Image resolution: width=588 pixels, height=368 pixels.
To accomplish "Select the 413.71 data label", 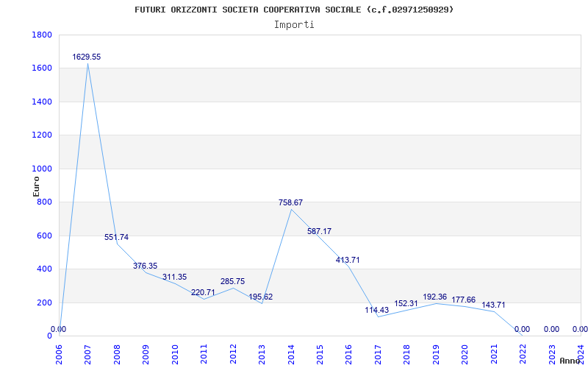I will point(348,260).
